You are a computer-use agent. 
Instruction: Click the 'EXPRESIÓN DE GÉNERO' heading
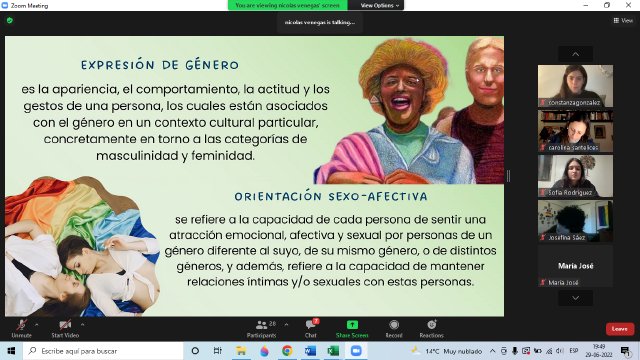tap(160, 65)
